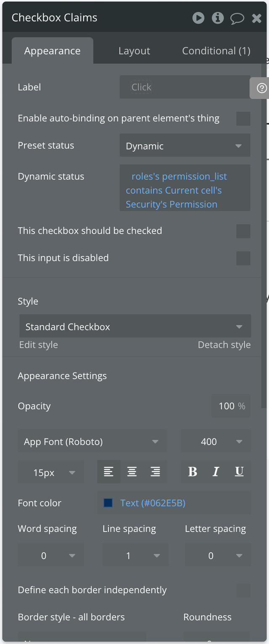Click the play video tutorial icon
Image resolution: width=269 pixels, height=644 pixels.
[198, 18]
